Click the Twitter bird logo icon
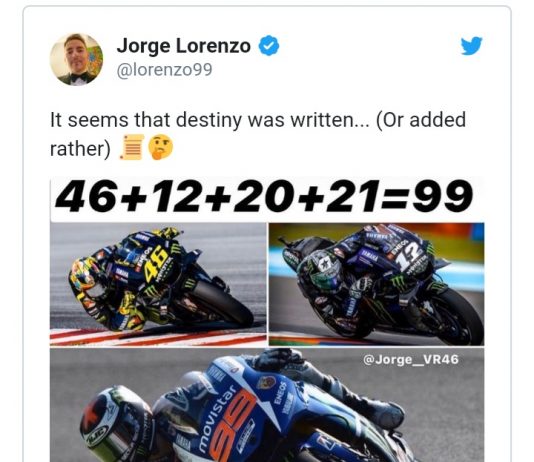Viewport: 534px width, 462px height. coord(472,46)
